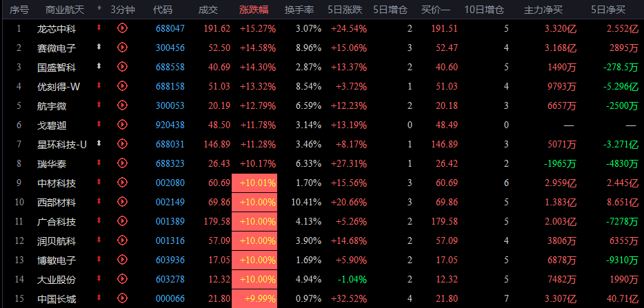Click the white marker icon for 国盛智科
Viewport: 644px width, 308px height.
click(99, 66)
